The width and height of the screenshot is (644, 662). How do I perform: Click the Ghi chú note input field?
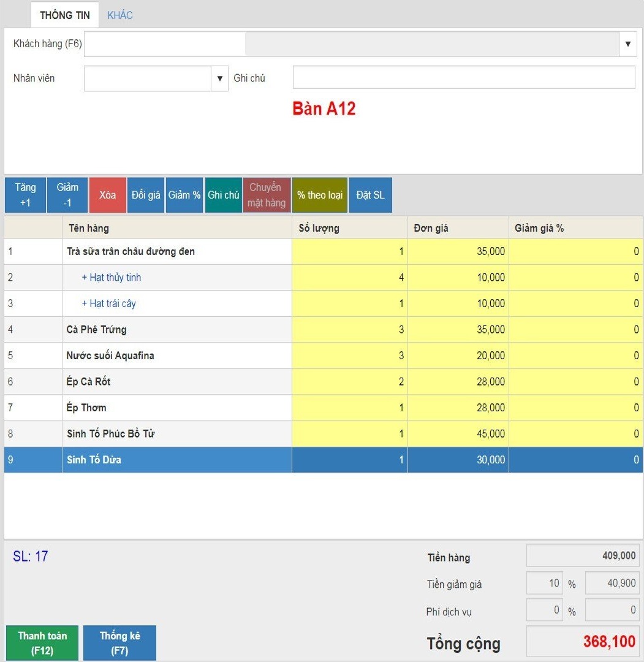464,78
